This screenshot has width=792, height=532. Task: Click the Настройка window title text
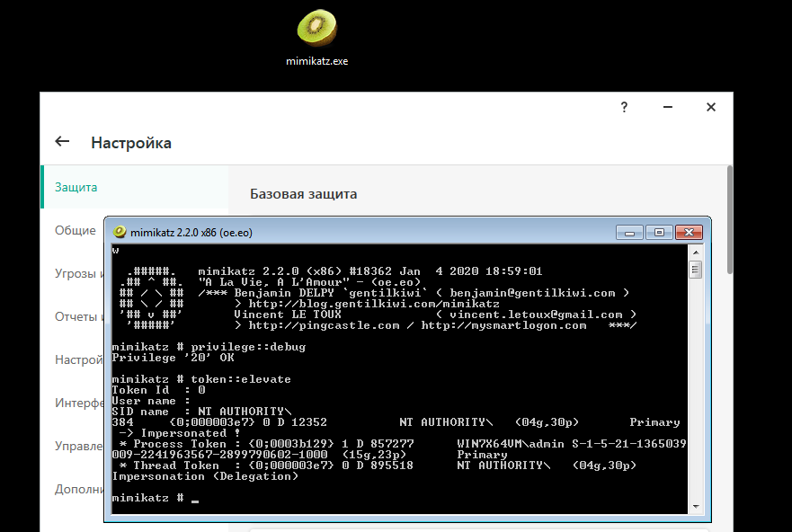click(x=131, y=143)
